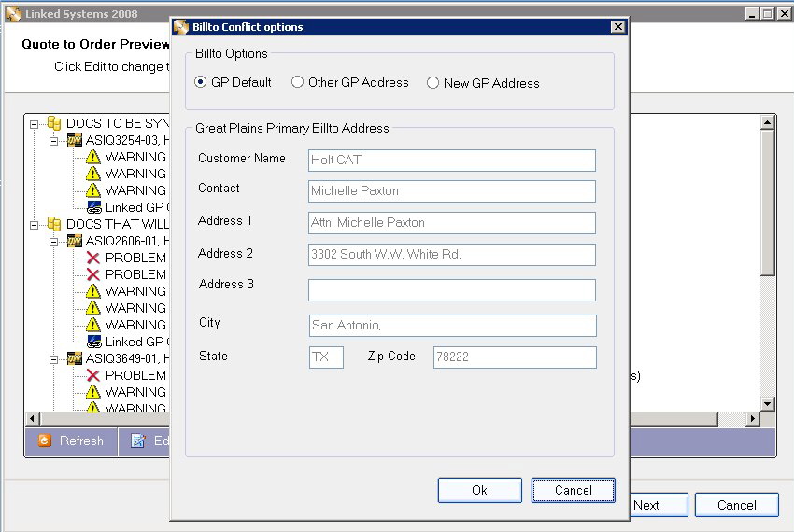794x532 pixels.
Task: Click the State field showing TX
Action: (326, 357)
